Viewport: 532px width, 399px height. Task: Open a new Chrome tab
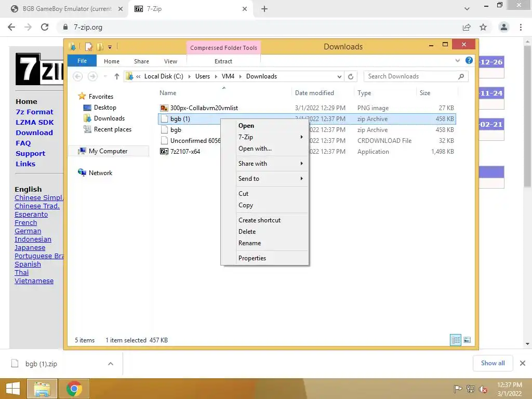click(x=264, y=9)
